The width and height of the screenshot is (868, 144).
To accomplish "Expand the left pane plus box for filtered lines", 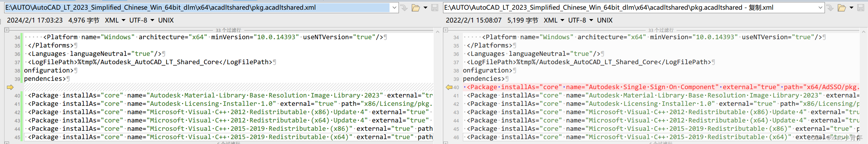I will point(7,30).
